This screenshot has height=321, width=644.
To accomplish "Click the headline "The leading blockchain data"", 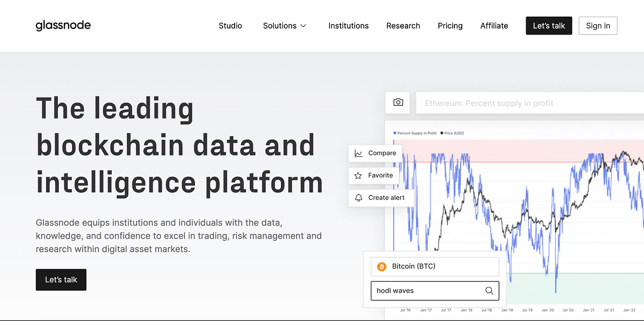I will pos(179,145).
